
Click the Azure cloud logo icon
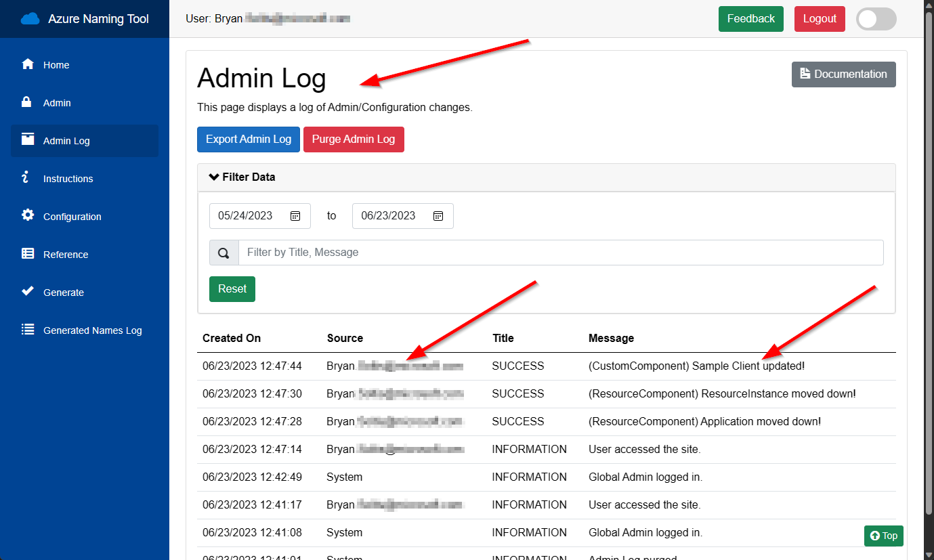pyautogui.click(x=30, y=19)
